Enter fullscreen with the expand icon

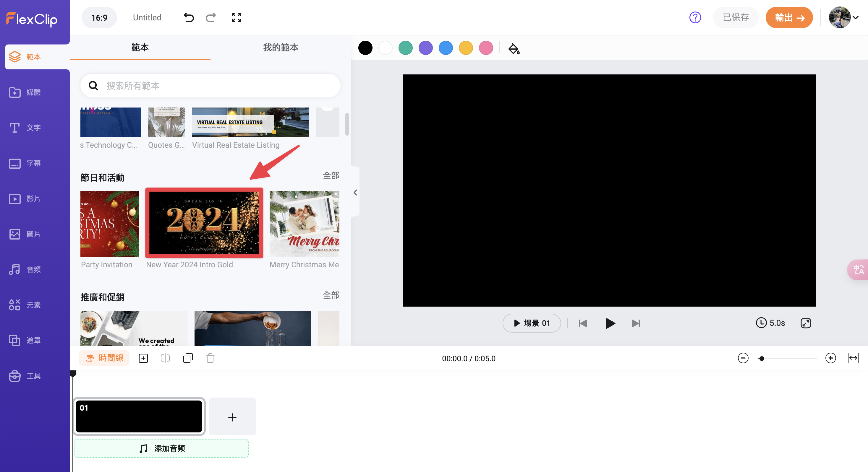pyautogui.click(x=237, y=17)
